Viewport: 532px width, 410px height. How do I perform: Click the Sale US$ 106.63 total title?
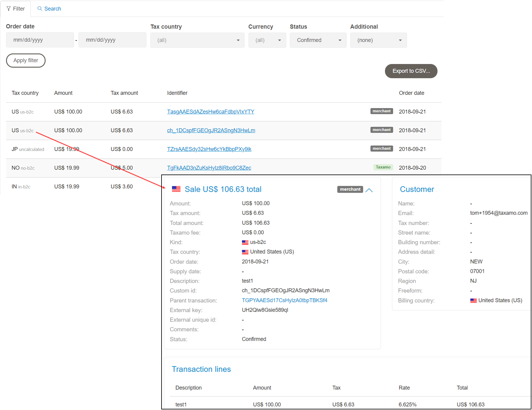pyautogui.click(x=223, y=189)
